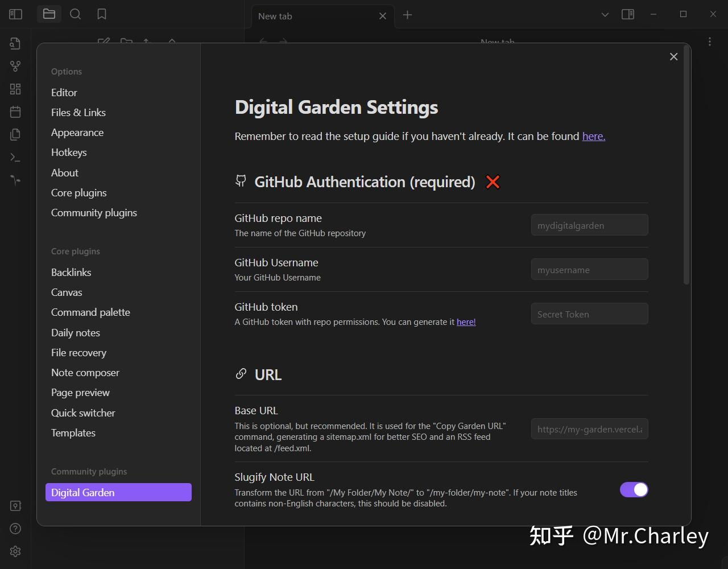Open today's daily note calendar icon

(15, 112)
